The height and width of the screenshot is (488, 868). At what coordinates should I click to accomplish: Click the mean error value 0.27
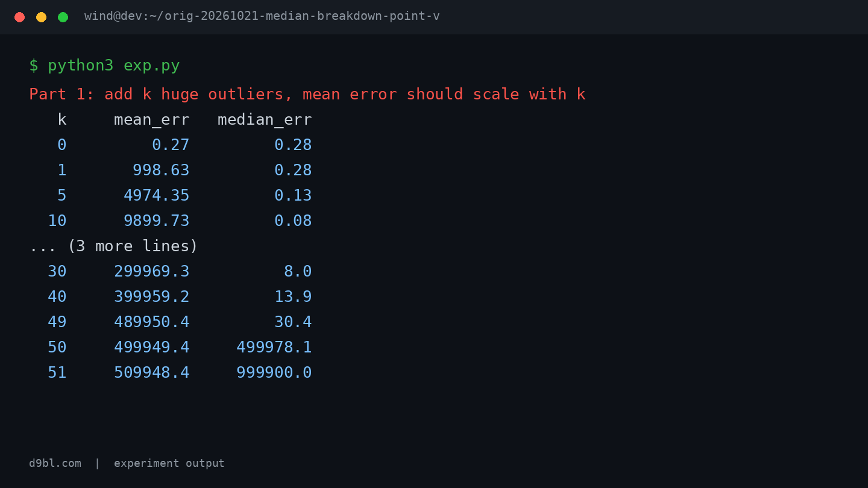[171, 145]
